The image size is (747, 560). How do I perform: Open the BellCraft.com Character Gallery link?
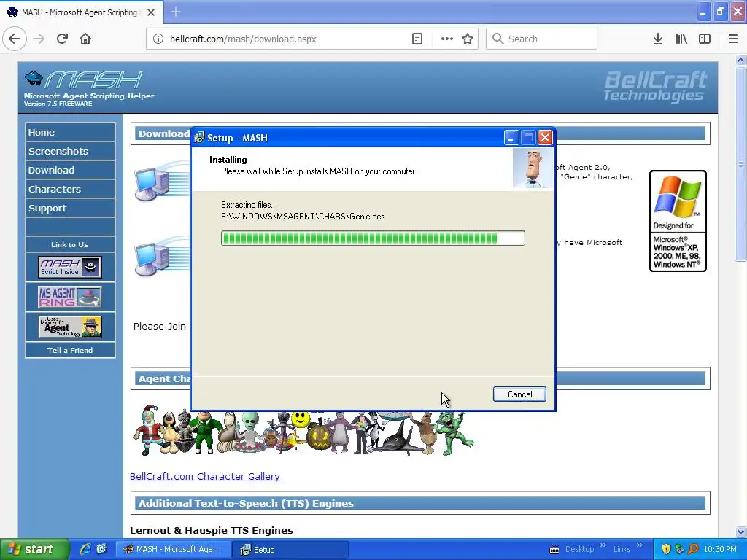pos(205,476)
